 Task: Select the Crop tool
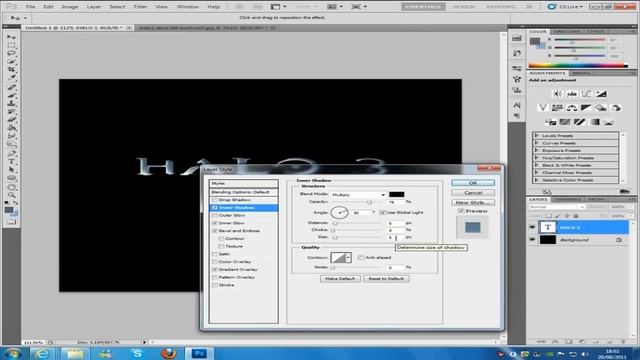coord(11,70)
